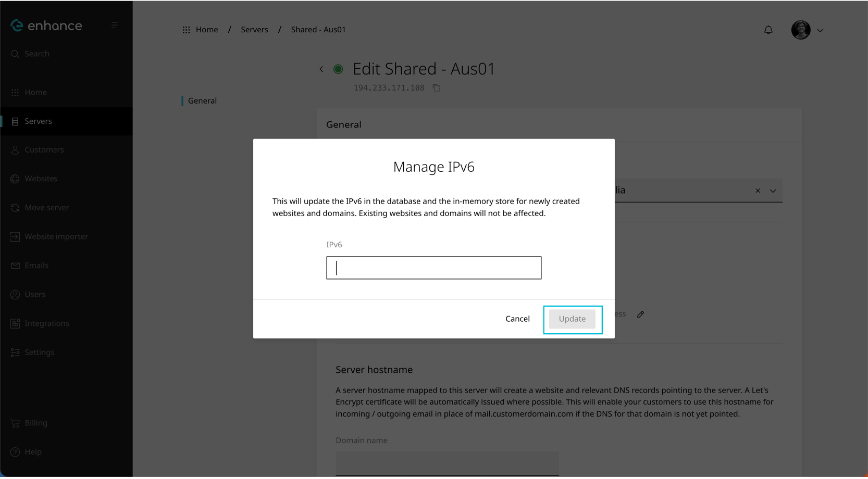Copy the server IP address
Image resolution: width=868 pixels, height=479 pixels.
[437, 88]
